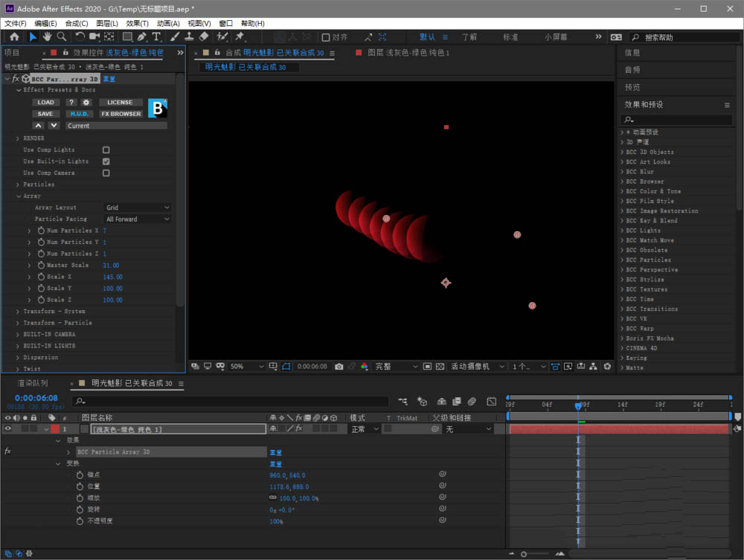Switch to the 渲染队列 tab

[34, 383]
